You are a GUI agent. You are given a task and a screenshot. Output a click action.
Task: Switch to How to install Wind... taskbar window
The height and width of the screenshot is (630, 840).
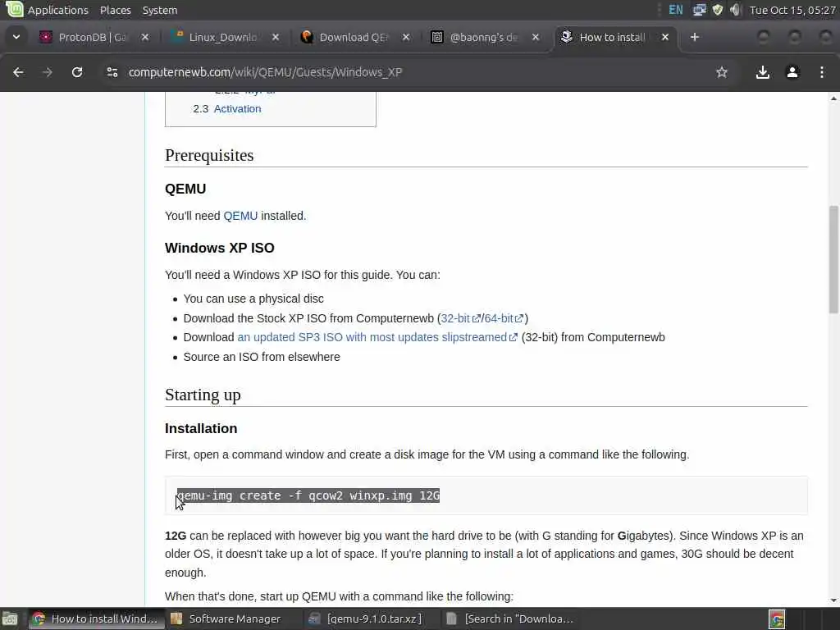[95, 619]
